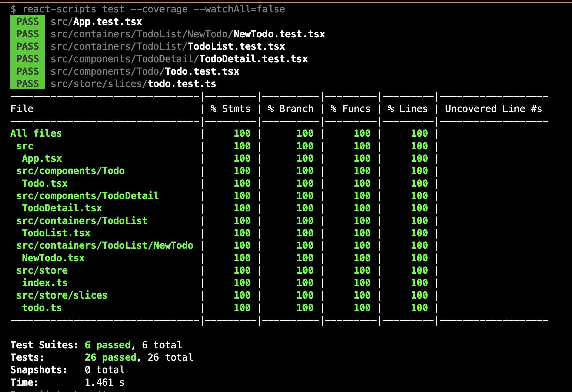Click the % Stmts column header
This screenshot has width=572, height=392.
click(x=230, y=109)
